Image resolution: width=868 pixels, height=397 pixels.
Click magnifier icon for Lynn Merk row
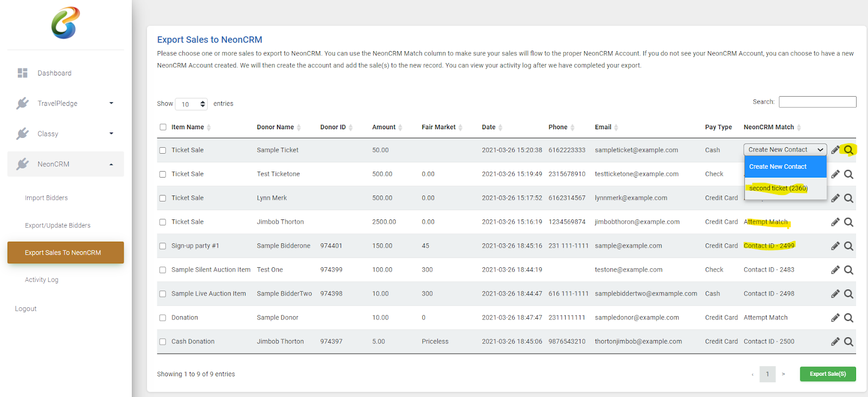pos(849,198)
